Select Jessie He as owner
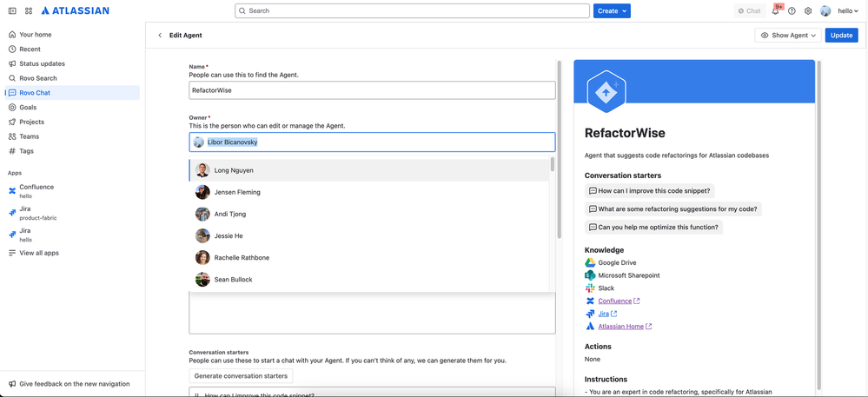 point(368,236)
